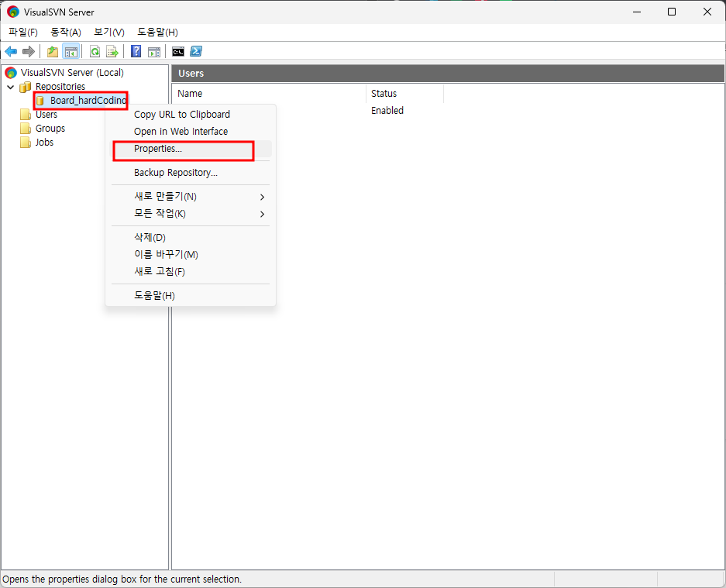This screenshot has height=588, width=726.
Task: Choose 이름 바꾸기(M) in context menu
Action: click(191, 255)
